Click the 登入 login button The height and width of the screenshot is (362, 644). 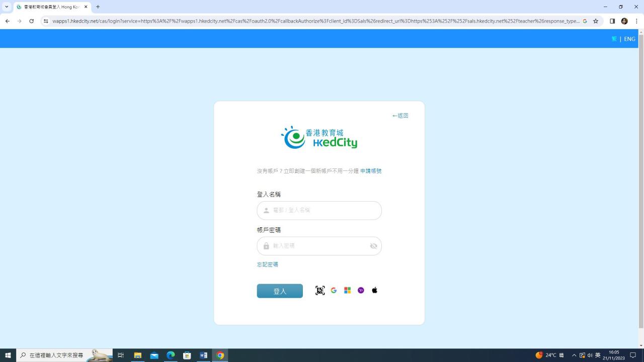click(x=280, y=291)
